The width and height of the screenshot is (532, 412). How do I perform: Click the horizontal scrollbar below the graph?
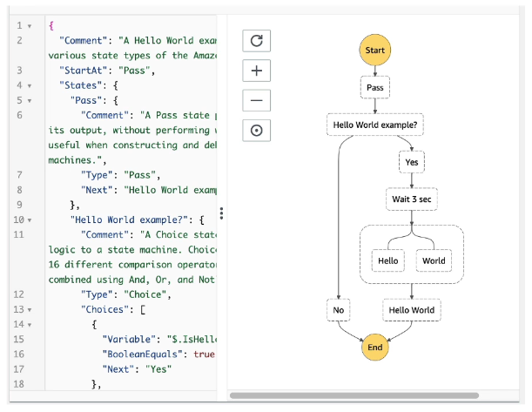[x=374, y=395]
